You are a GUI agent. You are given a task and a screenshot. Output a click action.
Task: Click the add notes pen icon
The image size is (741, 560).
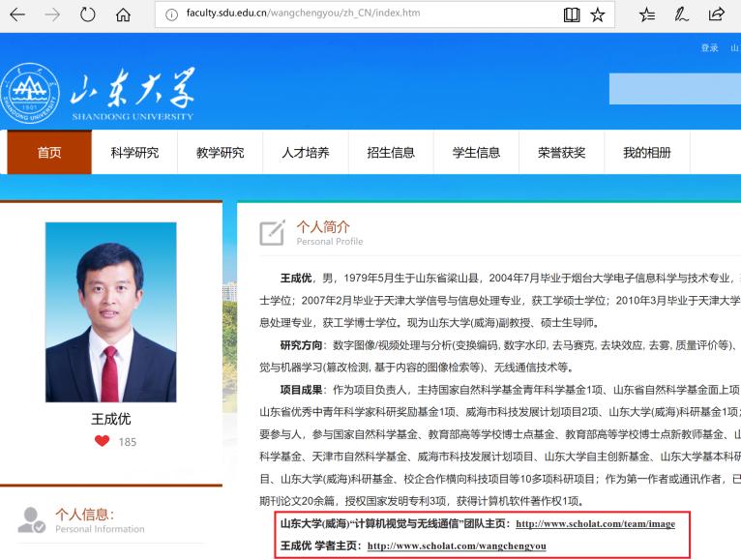click(x=685, y=15)
